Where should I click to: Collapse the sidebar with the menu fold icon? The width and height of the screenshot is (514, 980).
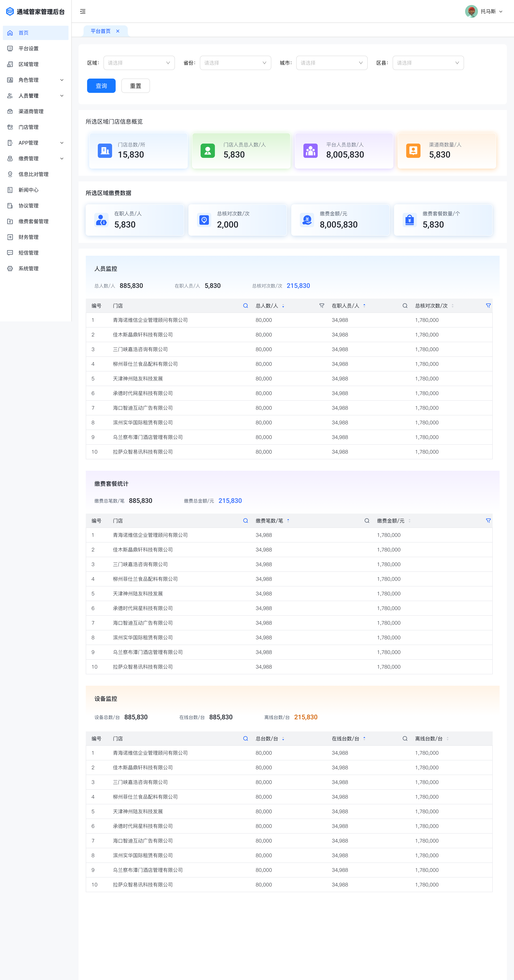tap(83, 11)
